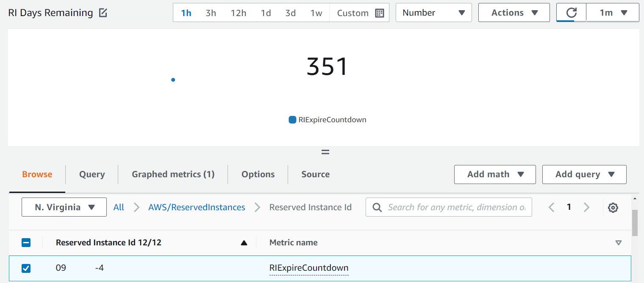This screenshot has width=644, height=283.
Task: Click the magnifying glass in the metric search
Action: click(377, 207)
